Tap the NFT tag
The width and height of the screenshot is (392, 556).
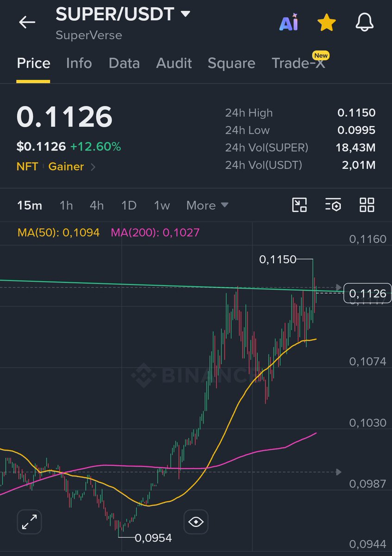tap(27, 166)
